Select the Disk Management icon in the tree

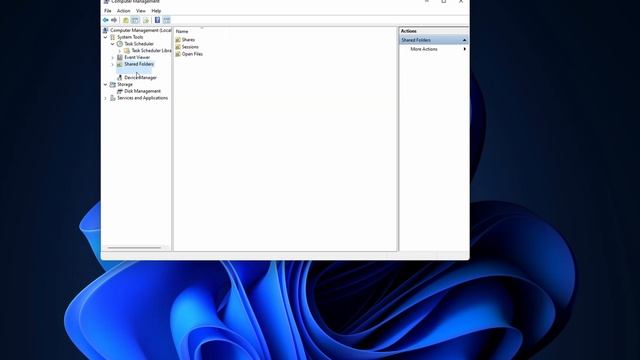[120, 91]
